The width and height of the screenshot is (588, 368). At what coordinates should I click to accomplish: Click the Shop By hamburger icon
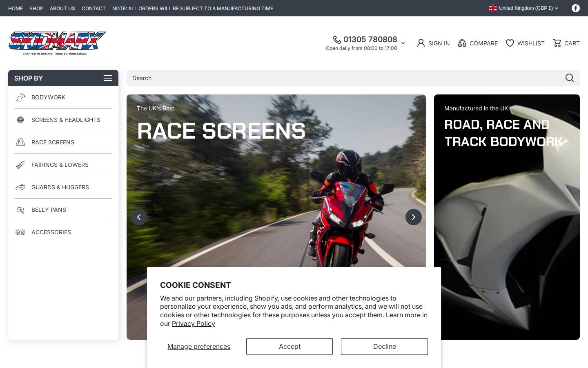click(x=108, y=78)
